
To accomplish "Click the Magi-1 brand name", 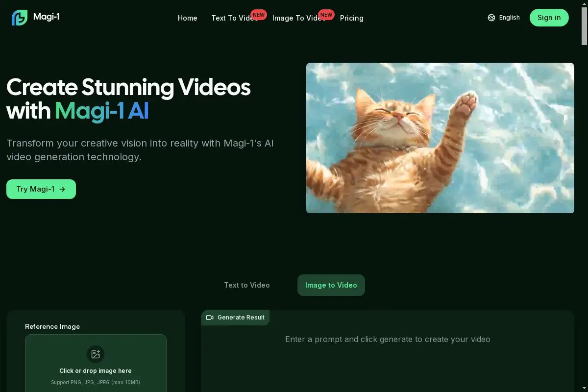I will tap(47, 17).
